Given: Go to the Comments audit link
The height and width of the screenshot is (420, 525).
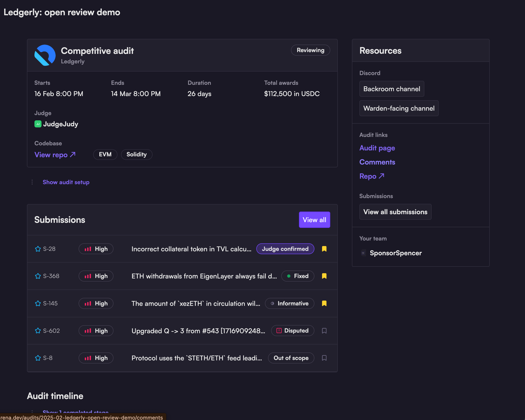Looking at the screenshot, I should (x=377, y=162).
